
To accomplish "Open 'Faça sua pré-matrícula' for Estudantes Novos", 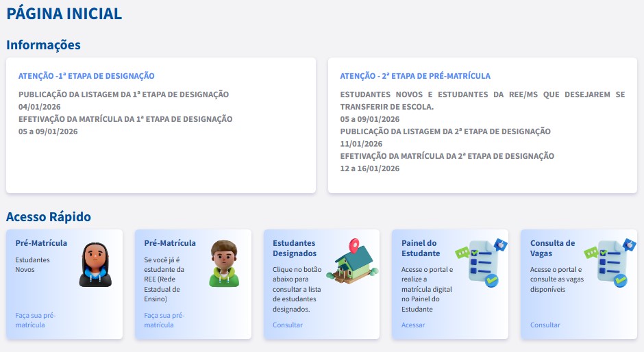I will point(36,320).
